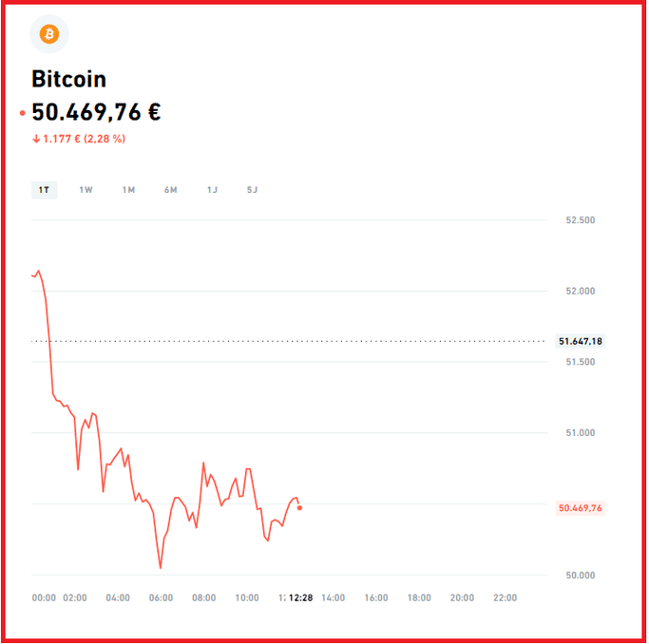The width and height of the screenshot is (649, 644).
Task: Click the Bitcoin heading text
Action: (68, 80)
